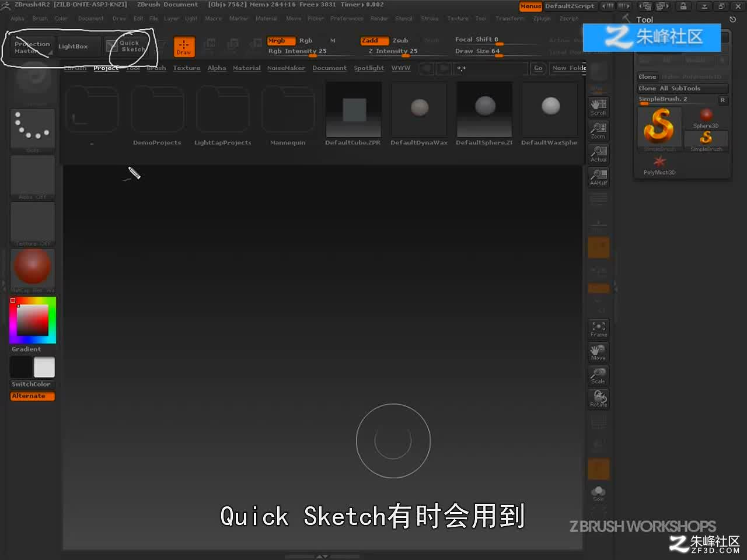Click the large SimpleBrush tool thumbnail

pyautogui.click(x=659, y=129)
